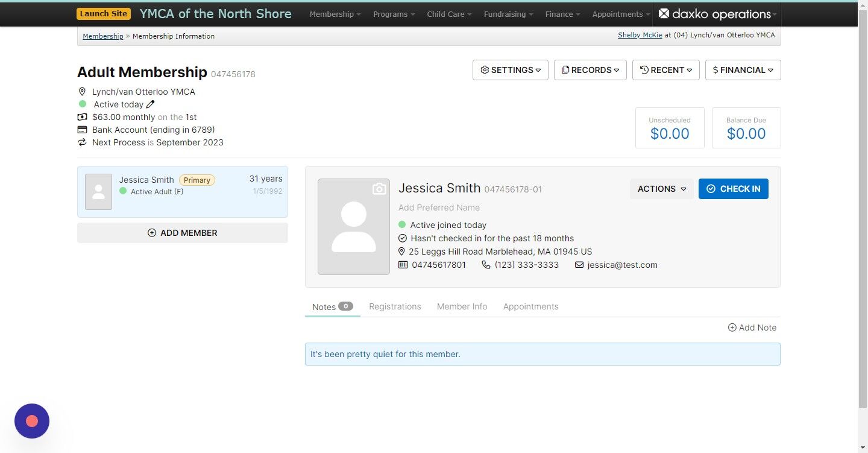Screen dimensions: 868x453
Task: Click the "It's been pretty quiet" notice
Action: [x=542, y=354]
